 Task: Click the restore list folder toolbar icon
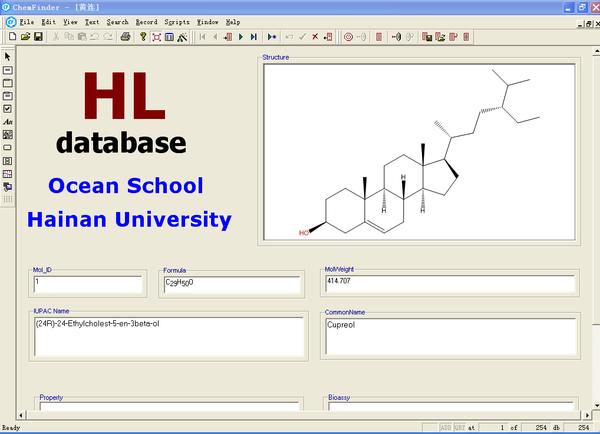tap(440, 37)
